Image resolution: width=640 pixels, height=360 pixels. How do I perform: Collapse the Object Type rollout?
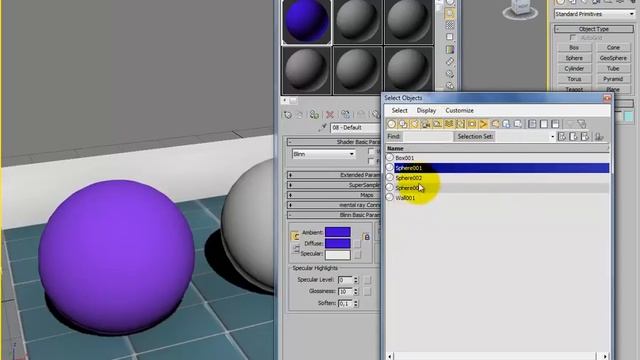pos(594,29)
